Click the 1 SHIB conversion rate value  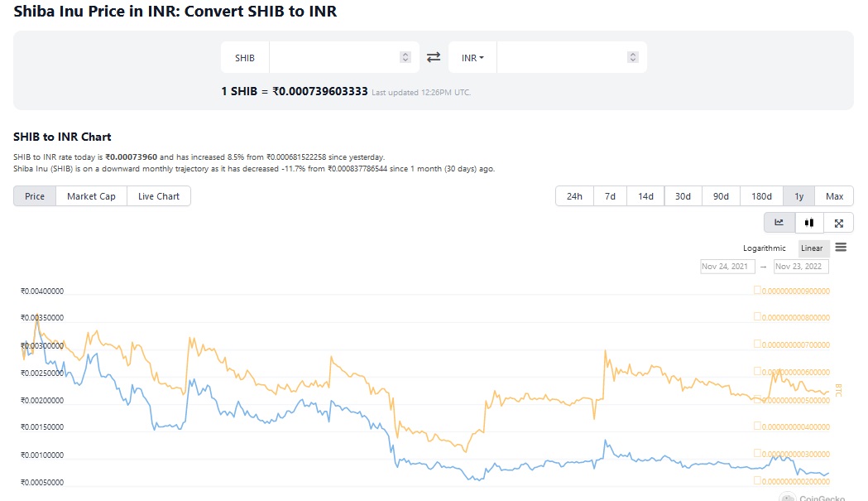(x=295, y=91)
